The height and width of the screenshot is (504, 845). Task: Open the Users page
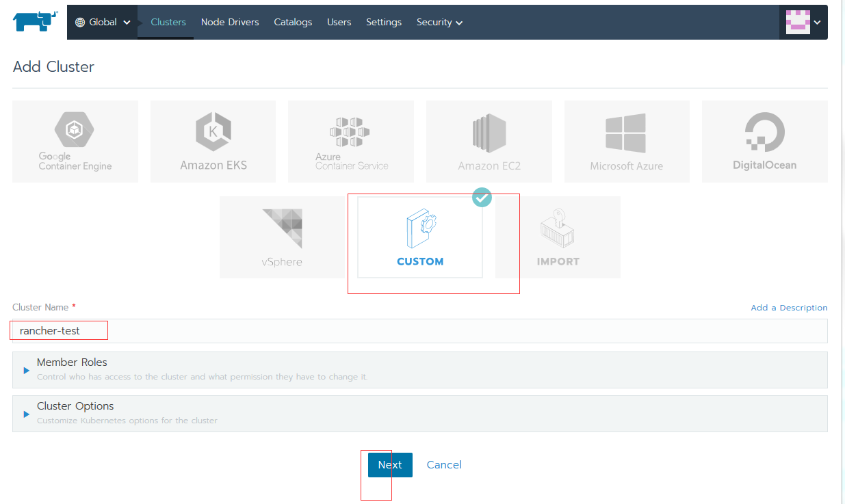point(339,22)
